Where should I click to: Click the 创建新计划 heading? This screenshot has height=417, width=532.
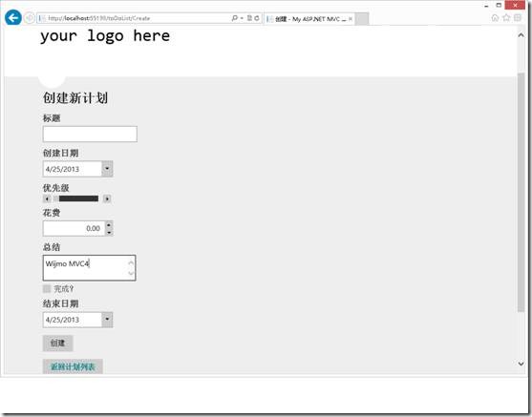click(x=75, y=97)
